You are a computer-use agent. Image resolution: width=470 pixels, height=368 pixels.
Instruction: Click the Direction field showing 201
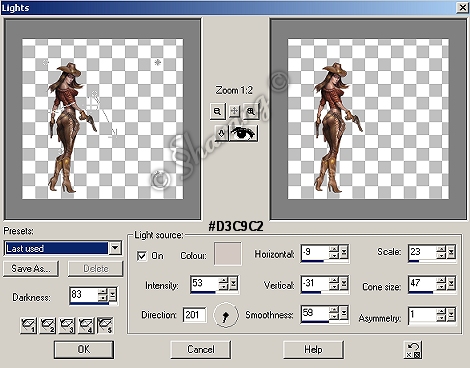pos(194,315)
